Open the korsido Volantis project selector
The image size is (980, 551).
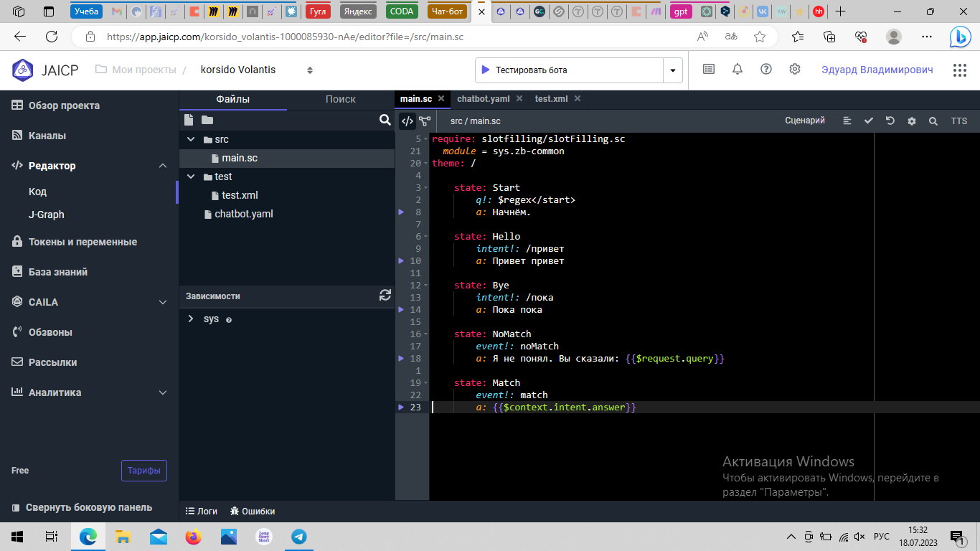[x=256, y=70]
